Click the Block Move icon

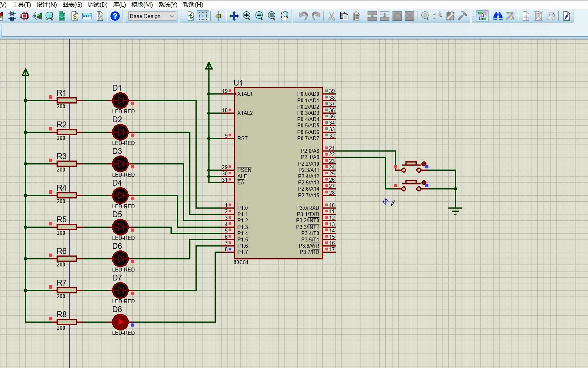tap(385, 16)
